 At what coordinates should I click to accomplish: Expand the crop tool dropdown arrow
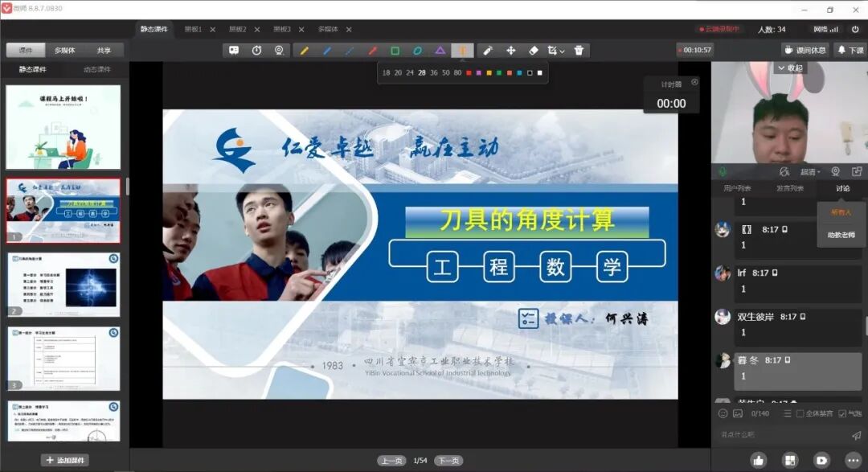[562, 51]
